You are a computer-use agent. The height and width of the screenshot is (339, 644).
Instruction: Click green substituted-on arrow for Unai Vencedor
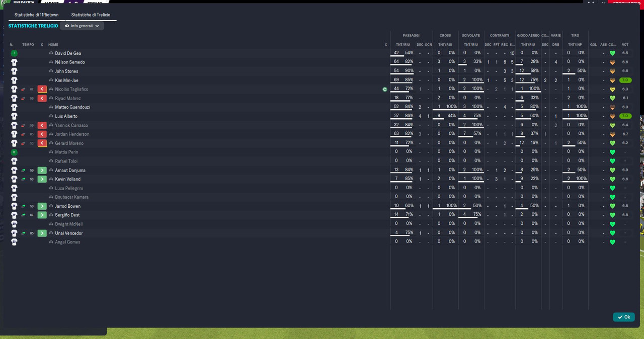click(x=42, y=233)
